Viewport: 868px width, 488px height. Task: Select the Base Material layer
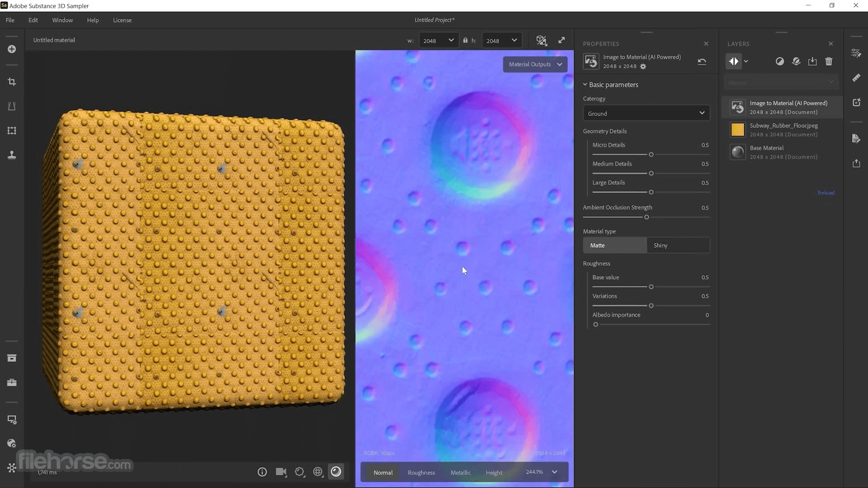[782, 152]
